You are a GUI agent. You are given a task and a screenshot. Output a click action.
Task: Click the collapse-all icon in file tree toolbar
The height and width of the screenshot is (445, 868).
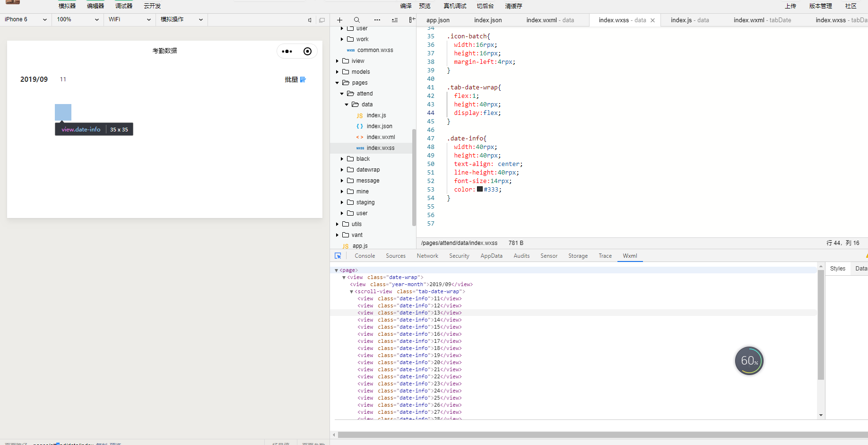[x=395, y=20]
